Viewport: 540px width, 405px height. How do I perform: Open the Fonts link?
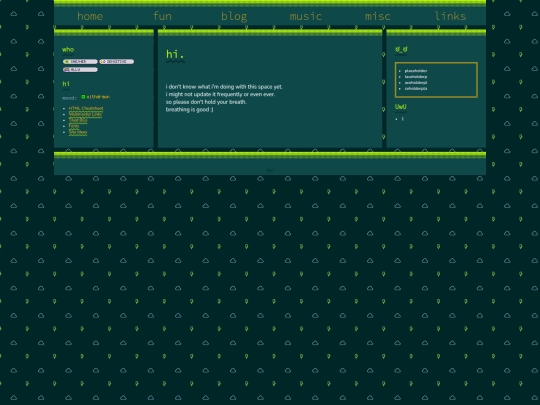(x=74, y=126)
